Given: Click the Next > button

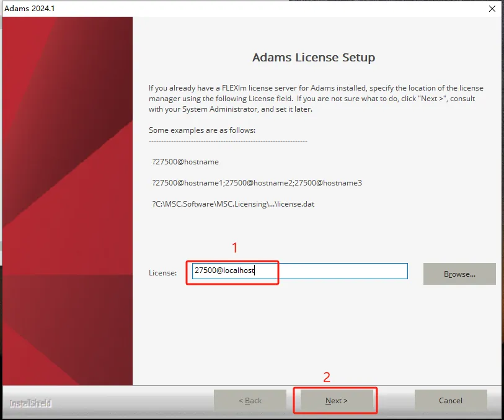Looking at the screenshot, I should tap(337, 400).
